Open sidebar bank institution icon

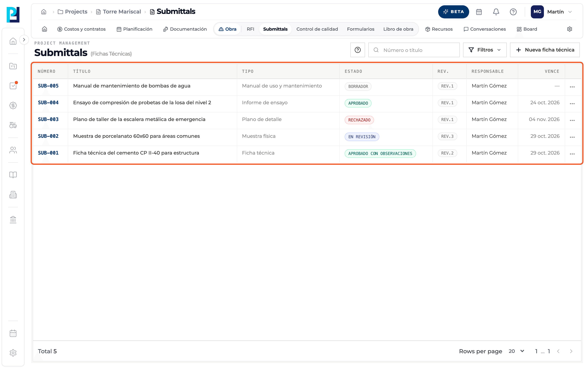coord(13,219)
